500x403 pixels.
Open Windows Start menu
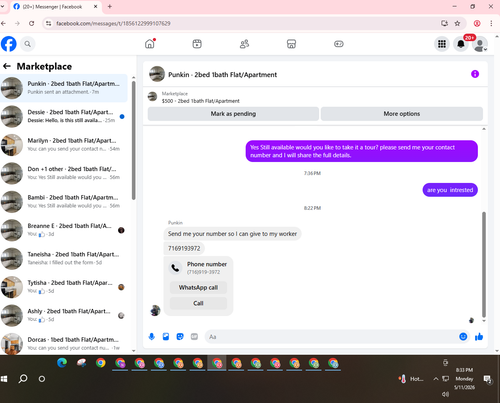click(x=4, y=379)
